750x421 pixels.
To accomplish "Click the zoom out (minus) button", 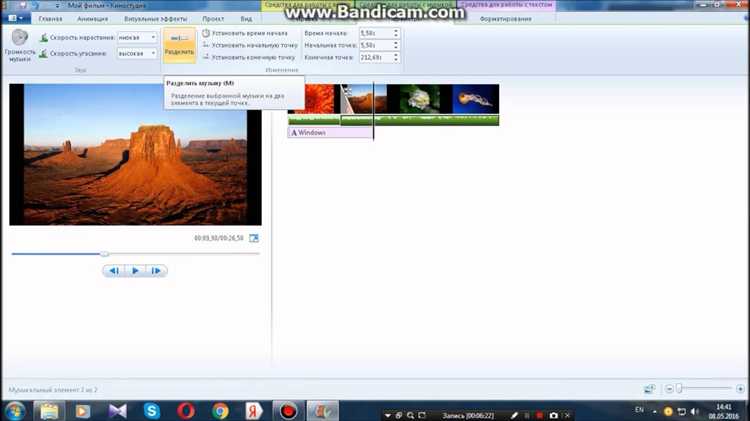I will 669,389.
